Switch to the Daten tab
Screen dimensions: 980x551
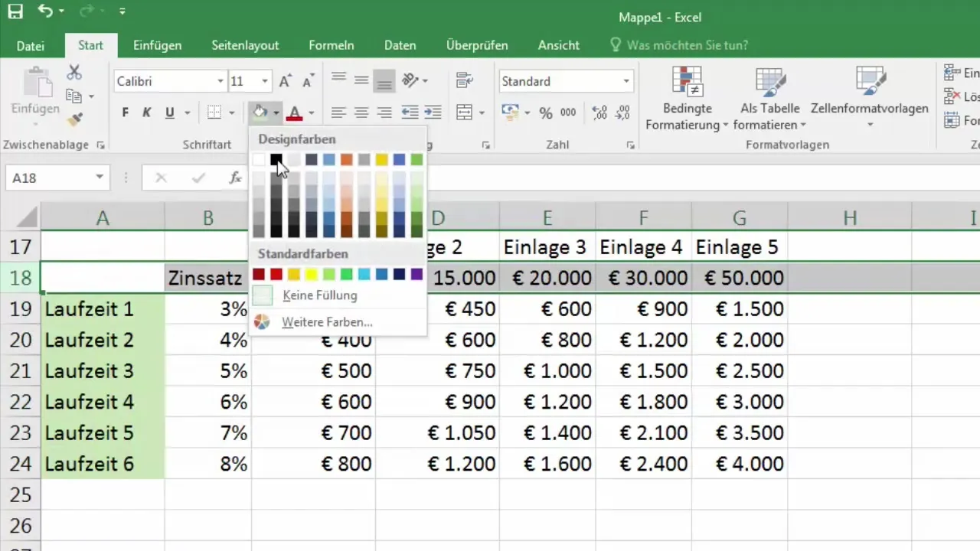(400, 46)
